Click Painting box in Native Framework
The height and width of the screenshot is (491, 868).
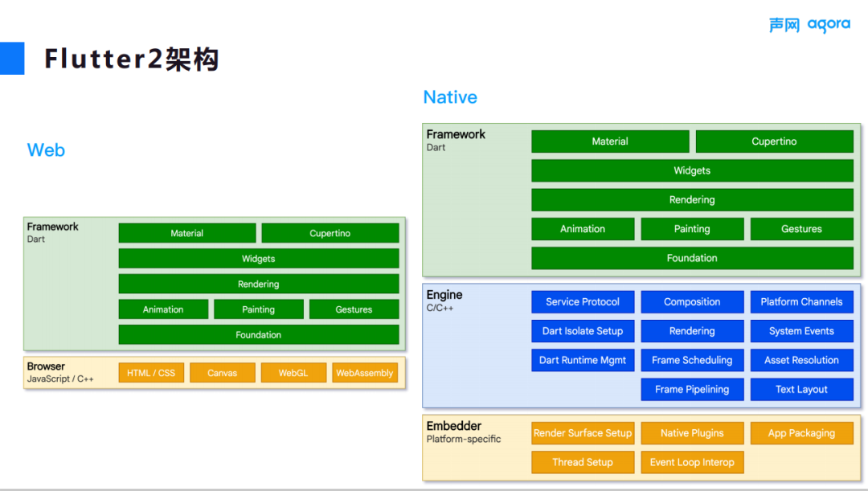[692, 228]
